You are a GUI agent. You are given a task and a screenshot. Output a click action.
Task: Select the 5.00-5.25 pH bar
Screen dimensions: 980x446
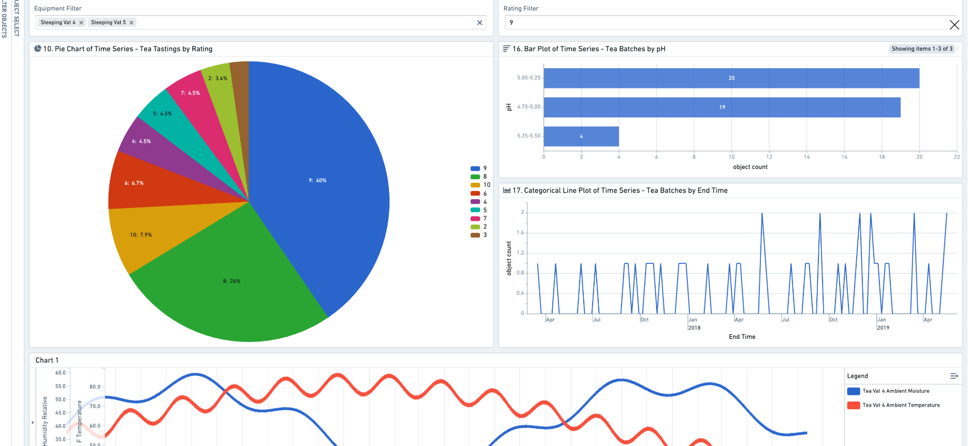[731, 78]
